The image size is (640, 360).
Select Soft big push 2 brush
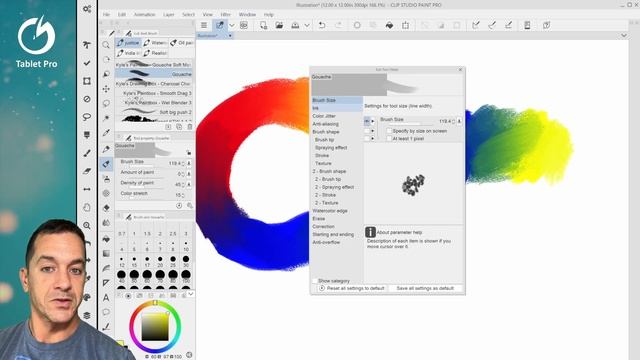(154, 112)
